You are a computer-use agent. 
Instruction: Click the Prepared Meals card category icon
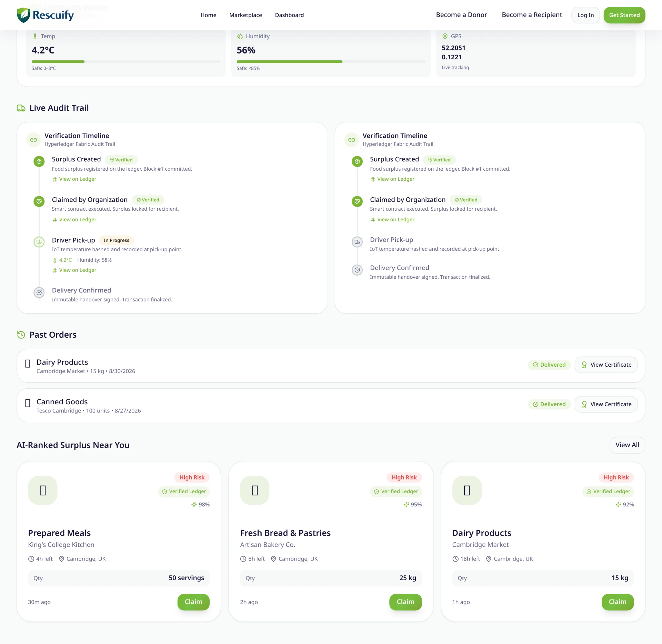point(43,490)
